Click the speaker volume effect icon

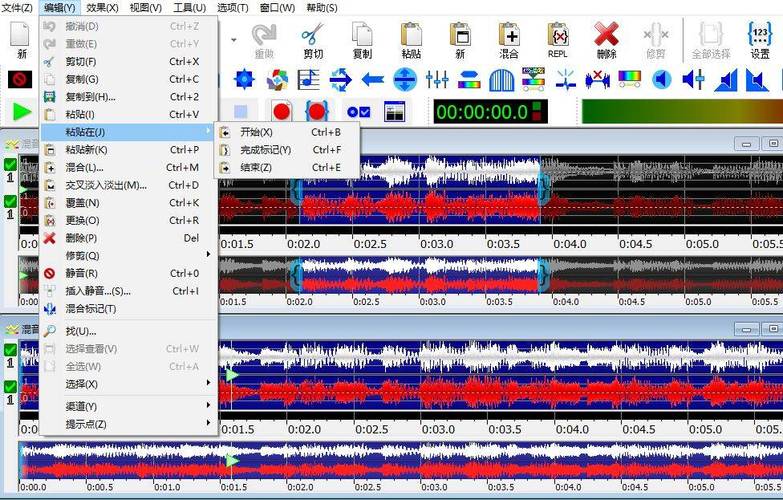tap(661, 79)
